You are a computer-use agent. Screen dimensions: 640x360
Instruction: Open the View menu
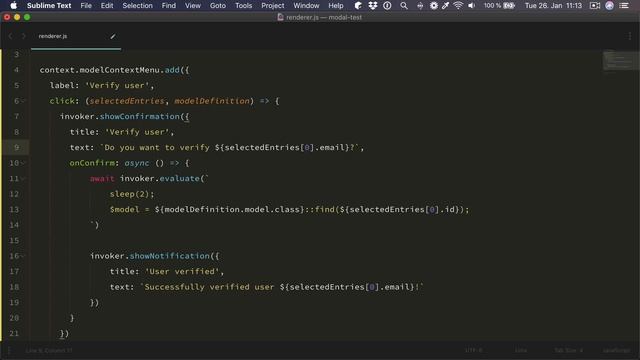tap(193, 6)
